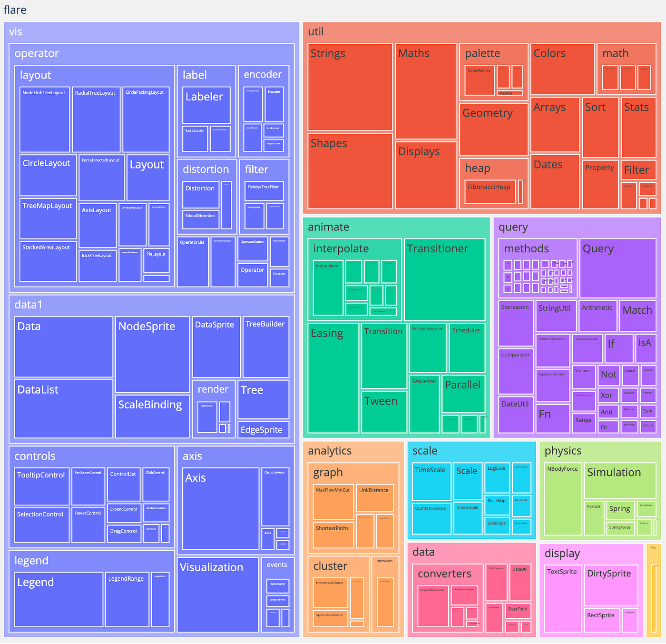Select the TooltipControl block in controls
This screenshot has width=666, height=644.
(41, 486)
